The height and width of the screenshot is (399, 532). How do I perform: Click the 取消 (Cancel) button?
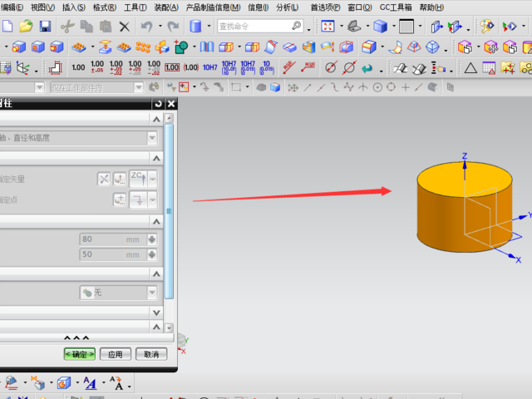150,354
